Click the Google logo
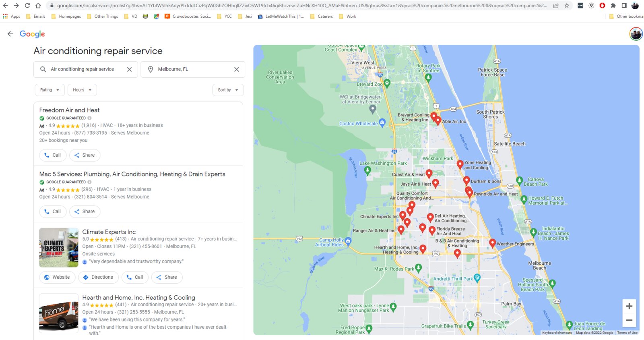644x340 pixels. pos(32,34)
